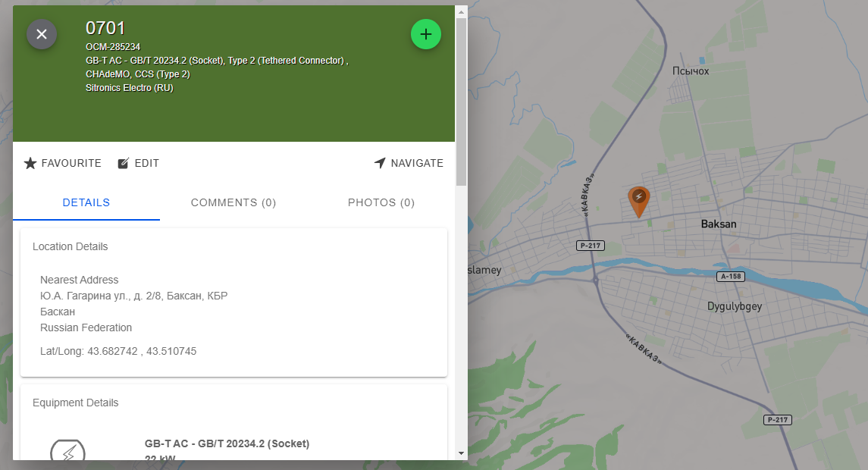
Task: Click the Baksan city label on map
Action: pos(719,224)
